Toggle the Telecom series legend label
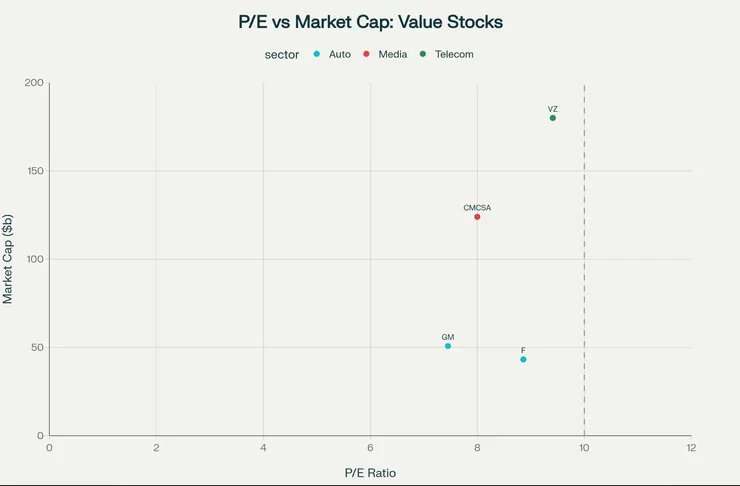This screenshot has height=486, width=740. [454, 54]
